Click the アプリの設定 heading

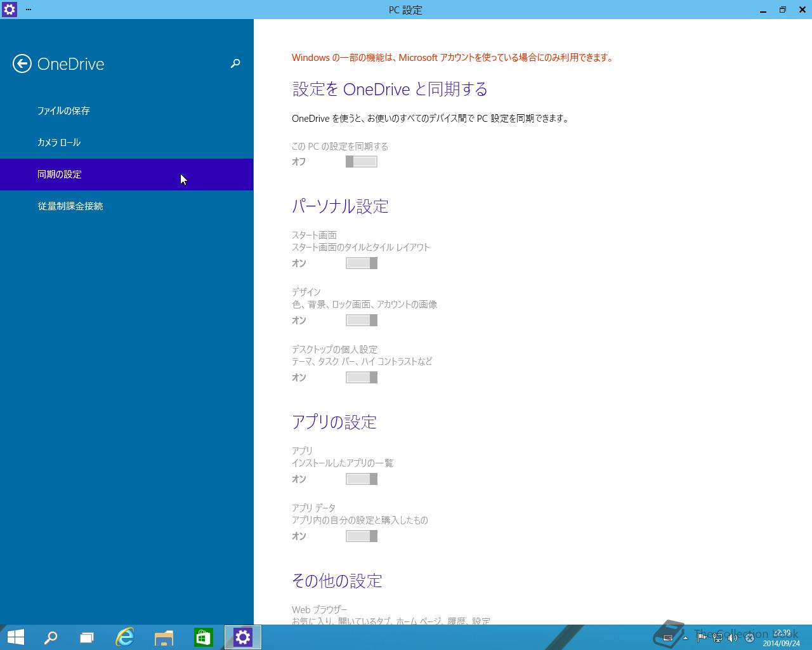(x=334, y=422)
